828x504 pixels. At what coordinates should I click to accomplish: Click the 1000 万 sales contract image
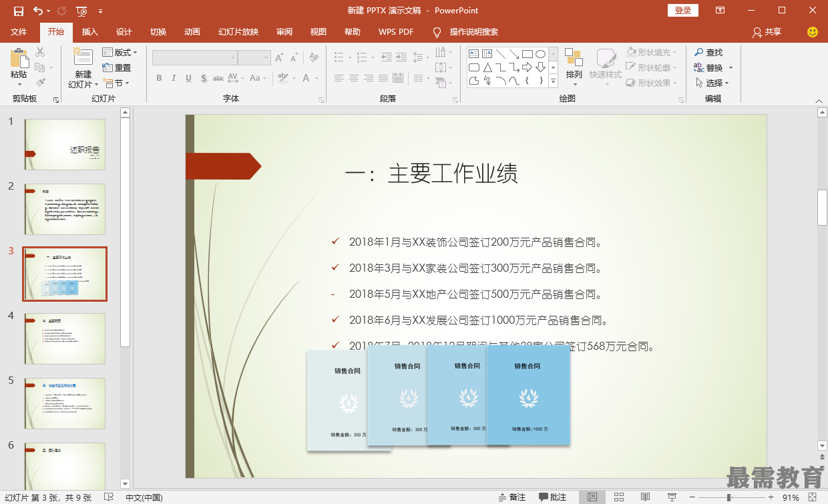528,395
